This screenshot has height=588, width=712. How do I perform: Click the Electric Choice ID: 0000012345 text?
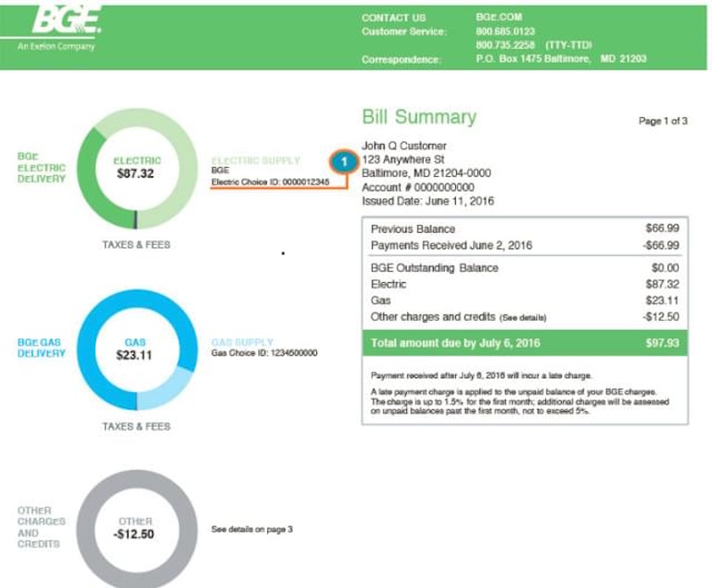pos(270,182)
